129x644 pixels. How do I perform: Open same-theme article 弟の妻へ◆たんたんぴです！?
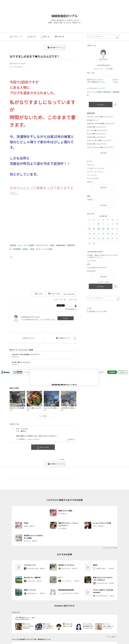pyautogui.click(x=21, y=362)
